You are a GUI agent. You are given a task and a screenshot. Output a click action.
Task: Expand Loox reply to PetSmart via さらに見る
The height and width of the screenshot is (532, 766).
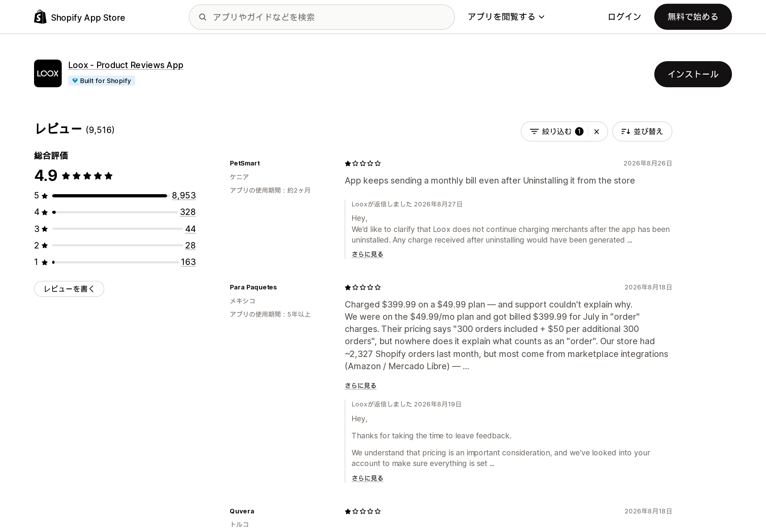pyautogui.click(x=367, y=254)
